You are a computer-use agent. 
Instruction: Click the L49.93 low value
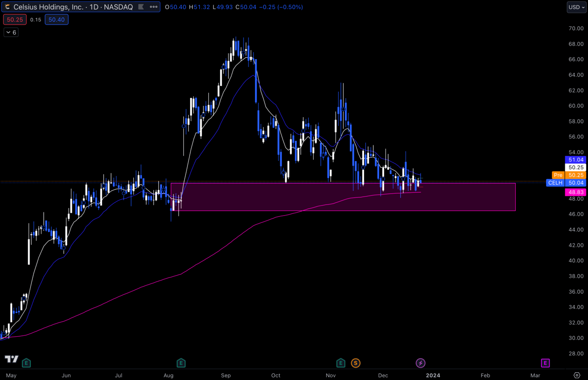coord(223,7)
